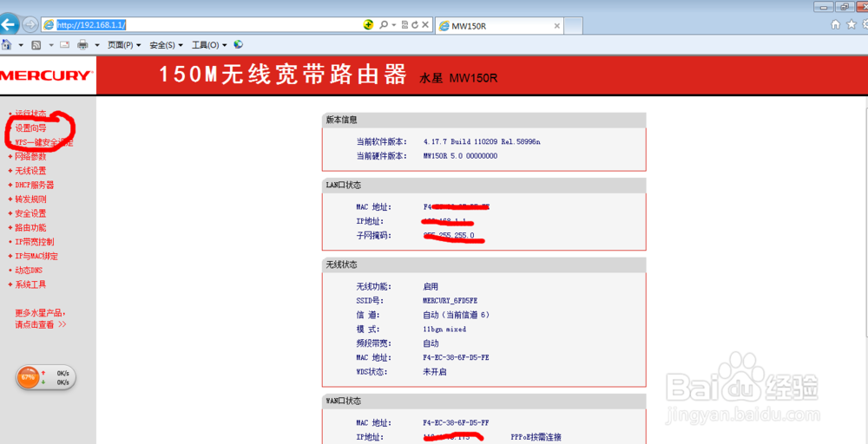868x444 pixels.
Task: Click the Home icon in command bar
Action: pyautogui.click(x=7, y=45)
